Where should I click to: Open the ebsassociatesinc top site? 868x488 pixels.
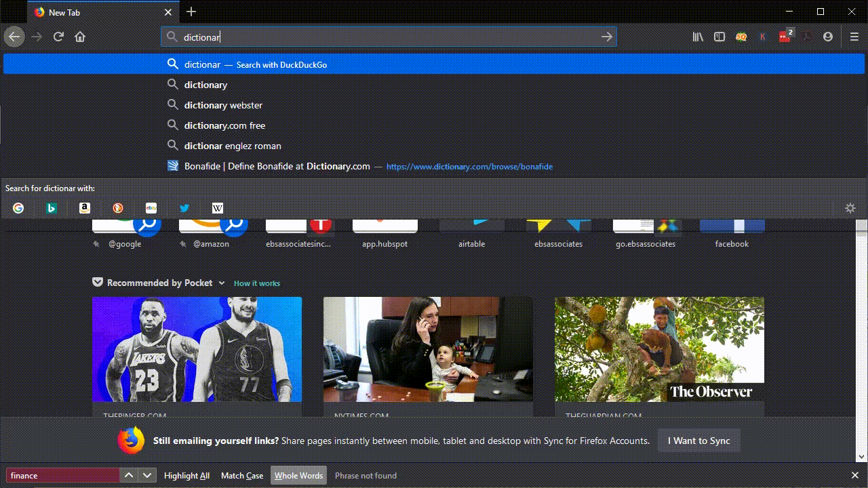(x=298, y=234)
